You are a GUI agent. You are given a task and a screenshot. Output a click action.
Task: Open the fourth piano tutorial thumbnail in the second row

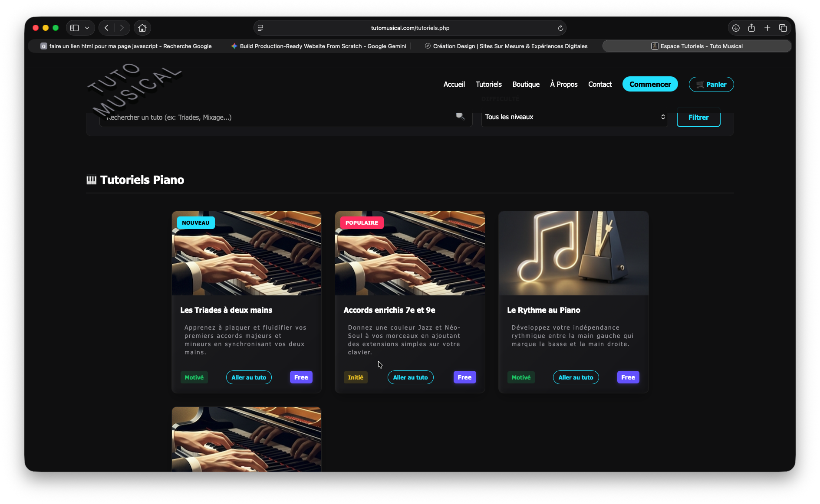246,439
